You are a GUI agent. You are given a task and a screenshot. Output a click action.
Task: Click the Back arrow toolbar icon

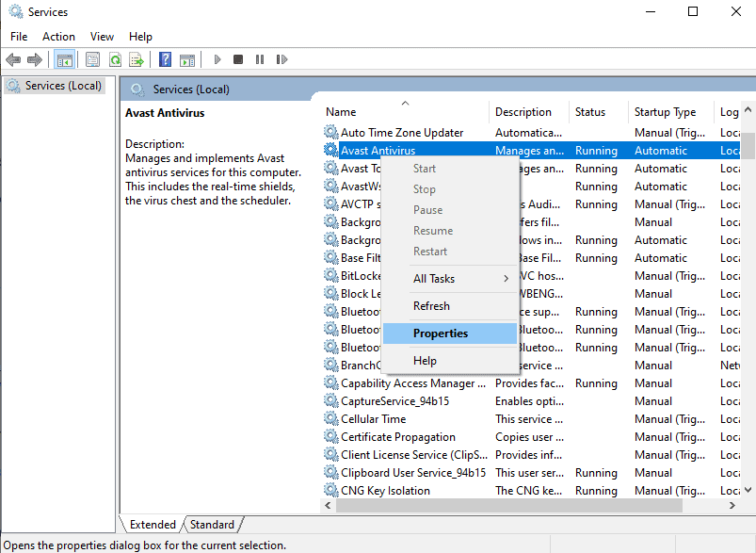click(x=13, y=60)
